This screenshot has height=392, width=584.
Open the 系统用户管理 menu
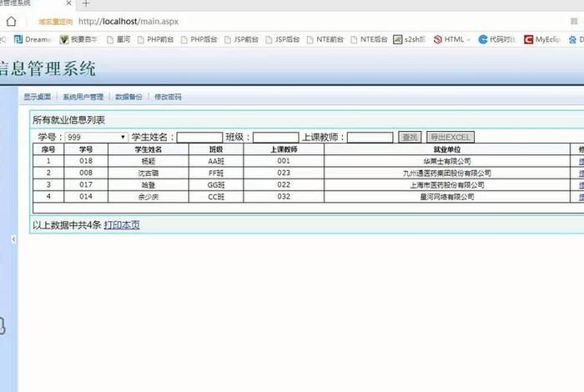[83, 98]
